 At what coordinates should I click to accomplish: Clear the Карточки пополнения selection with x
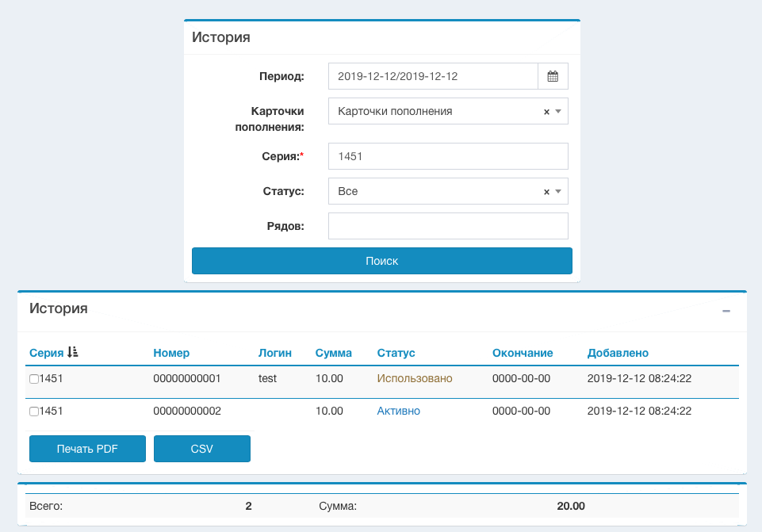point(546,112)
